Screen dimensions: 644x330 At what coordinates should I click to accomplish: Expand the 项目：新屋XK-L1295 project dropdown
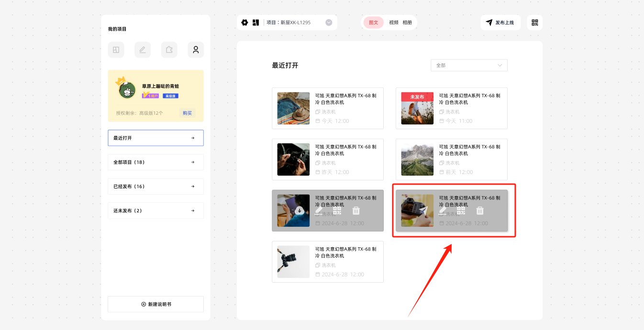tap(329, 22)
